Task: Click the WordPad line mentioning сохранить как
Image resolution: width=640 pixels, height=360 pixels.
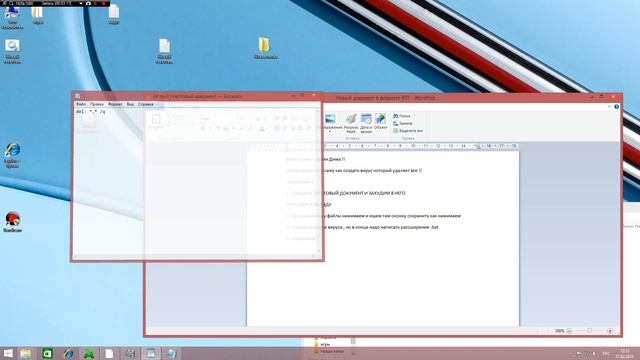Action: pos(393,216)
